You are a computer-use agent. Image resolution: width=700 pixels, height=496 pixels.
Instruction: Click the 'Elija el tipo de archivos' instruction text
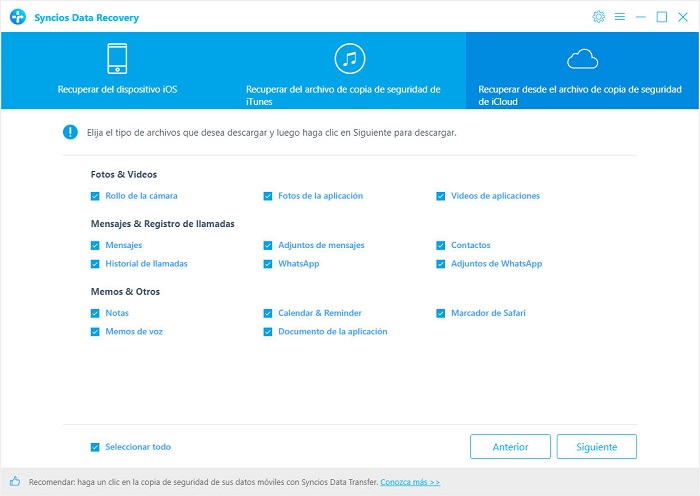point(271,133)
